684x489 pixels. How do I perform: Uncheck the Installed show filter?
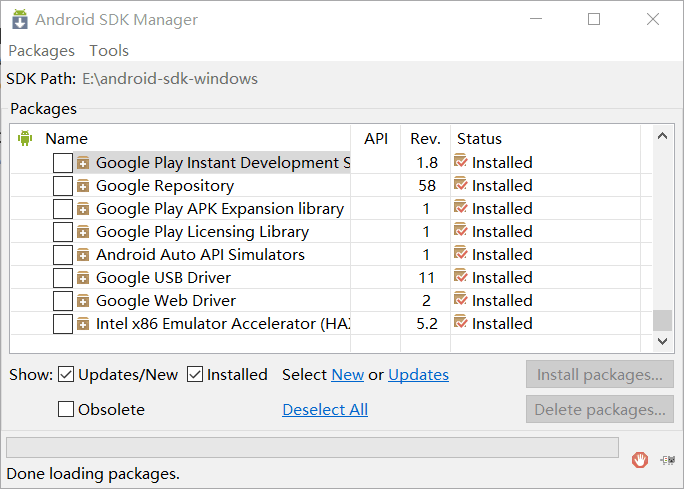(195, 374)
